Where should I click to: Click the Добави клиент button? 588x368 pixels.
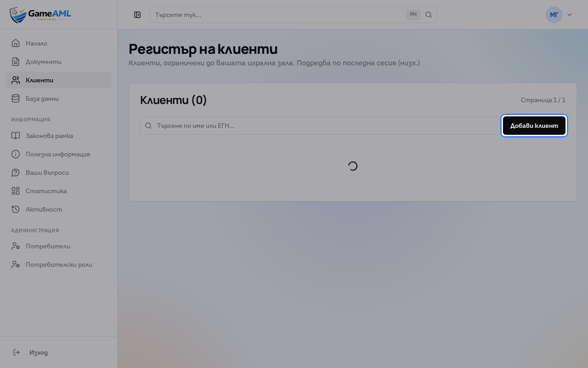pos(534,126)
